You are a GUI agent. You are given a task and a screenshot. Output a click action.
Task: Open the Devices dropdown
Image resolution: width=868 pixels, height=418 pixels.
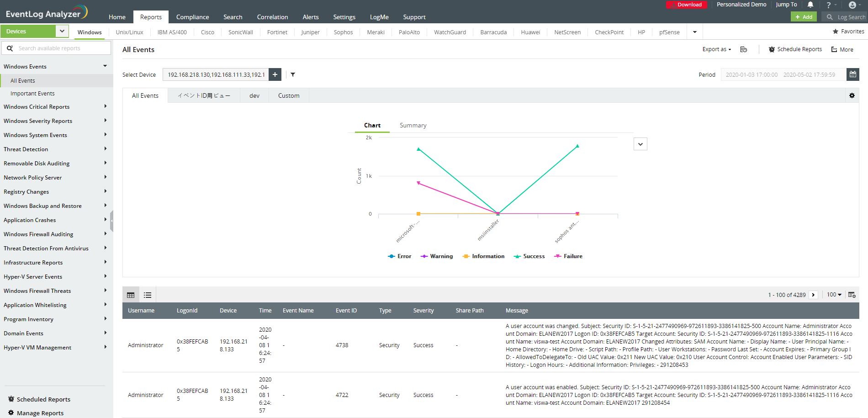click(62, 31)
